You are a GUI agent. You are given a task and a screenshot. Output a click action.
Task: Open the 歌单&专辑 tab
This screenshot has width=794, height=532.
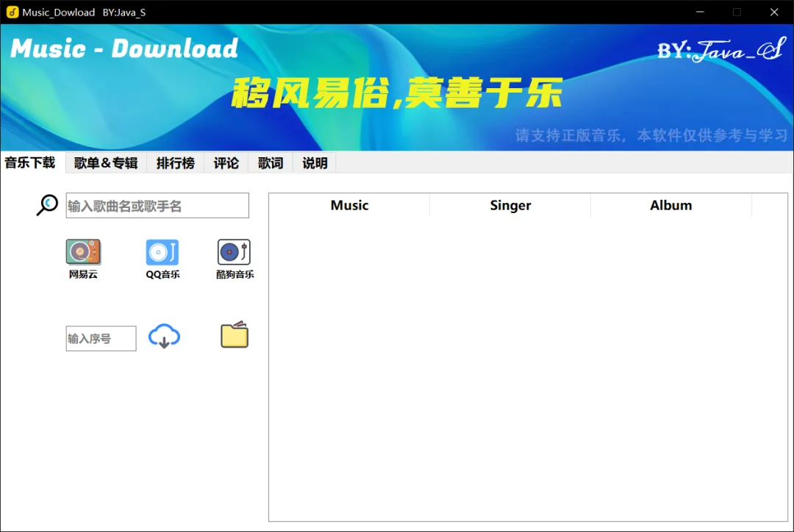pos(106,163)
